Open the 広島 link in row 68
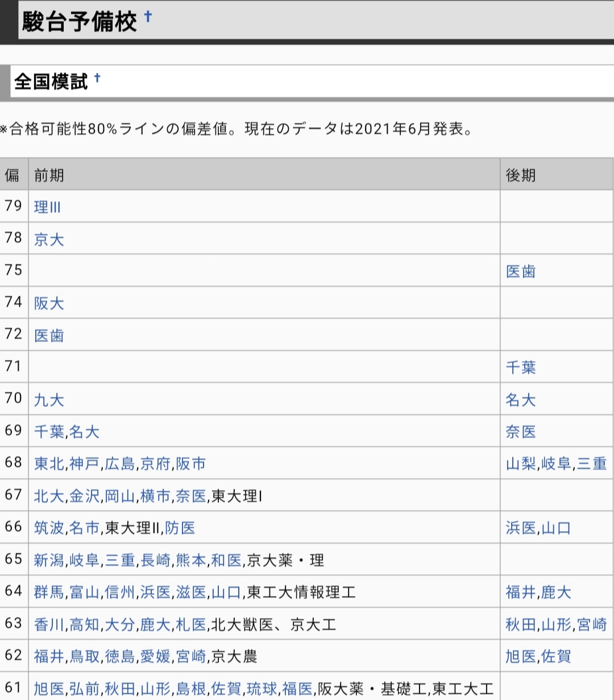Image resolution: width=614 pixels, height=700 pixels. tap(120, 463)
